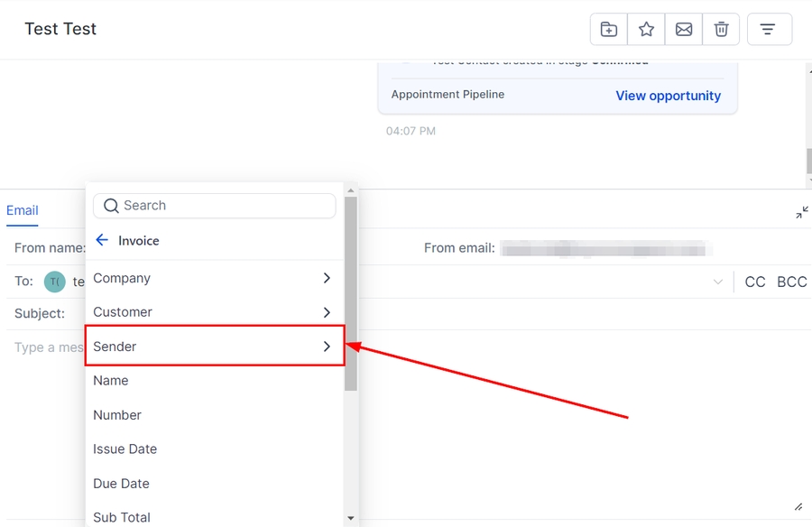
Task: Choose the Due Date option
Action: point(121,484)
